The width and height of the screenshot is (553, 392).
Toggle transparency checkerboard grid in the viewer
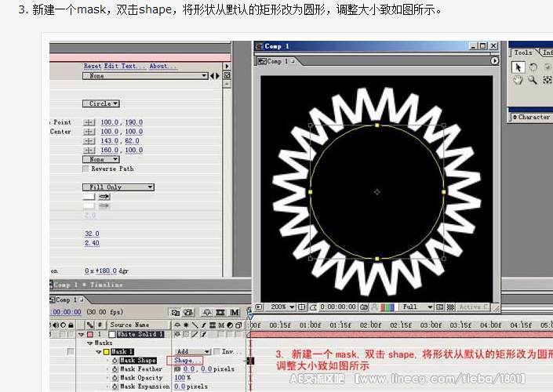(450, 307)
